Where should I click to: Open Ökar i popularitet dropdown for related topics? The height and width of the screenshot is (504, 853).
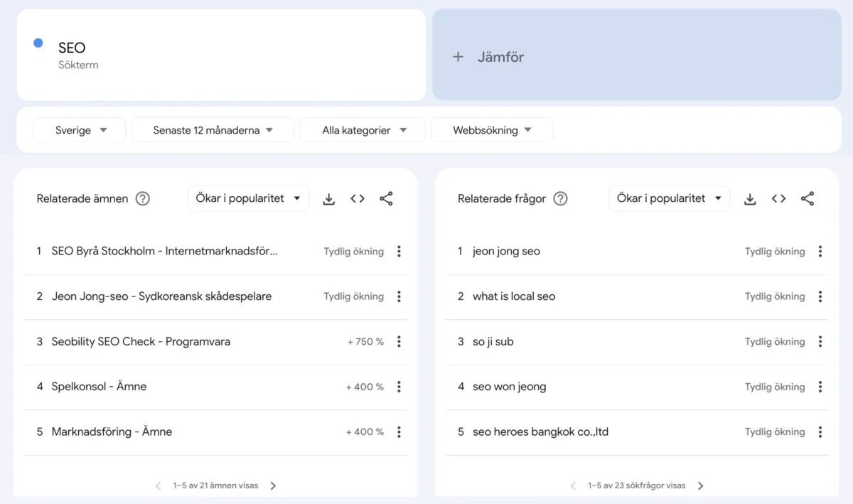tap(248, 198)
